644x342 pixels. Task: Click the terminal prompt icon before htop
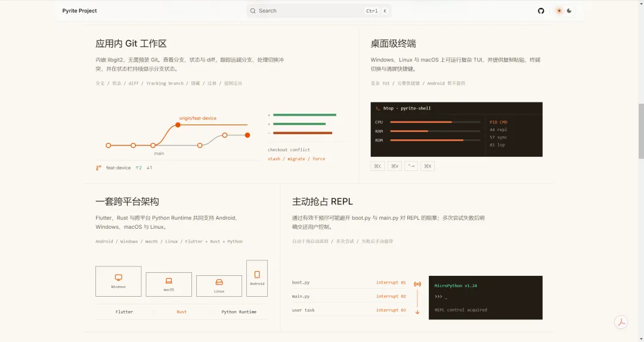pyautogui.click(x=377, y=108)
